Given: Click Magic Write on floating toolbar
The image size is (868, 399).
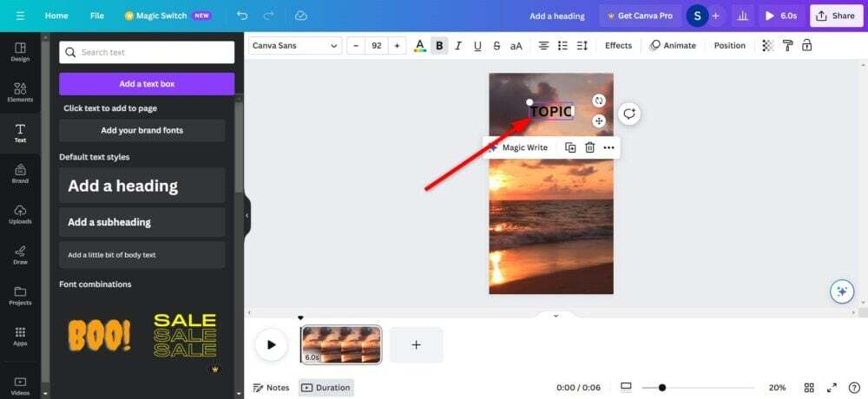Looking at the screenshot, I should coord(518,147).
